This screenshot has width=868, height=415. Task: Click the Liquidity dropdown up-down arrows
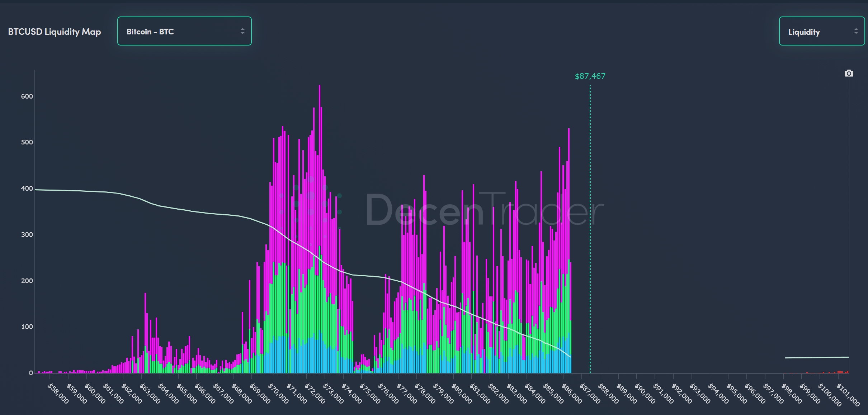pyautogui.click(x=856, y=32)
